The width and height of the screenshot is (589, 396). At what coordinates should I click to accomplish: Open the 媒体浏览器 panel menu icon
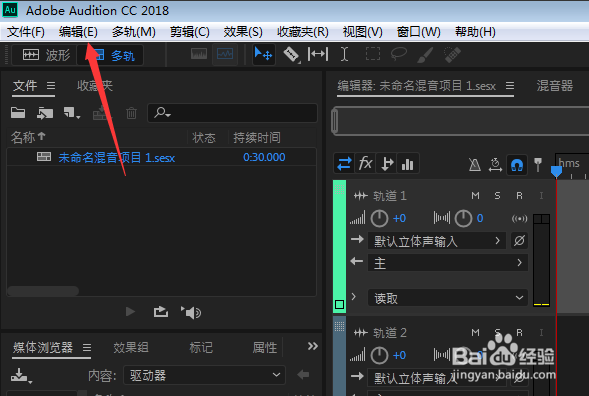[x=87, y=348]
